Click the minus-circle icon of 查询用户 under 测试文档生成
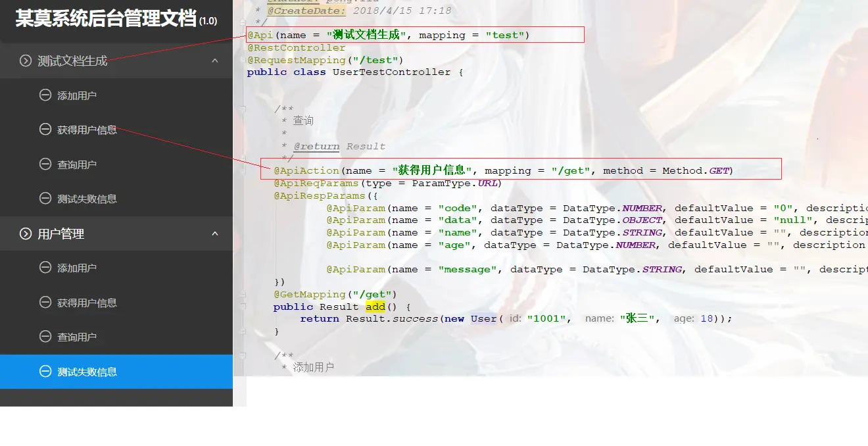 pos(45,164)
